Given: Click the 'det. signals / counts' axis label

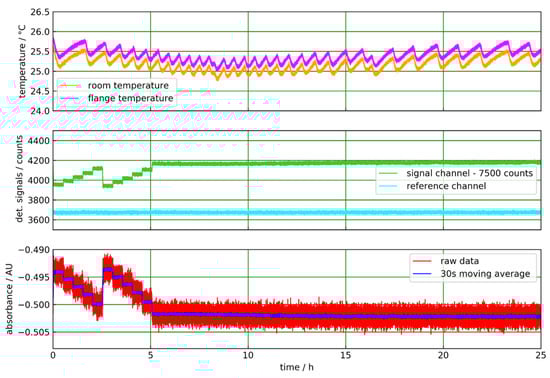Looking at the screenshot, I should [19, 179].
